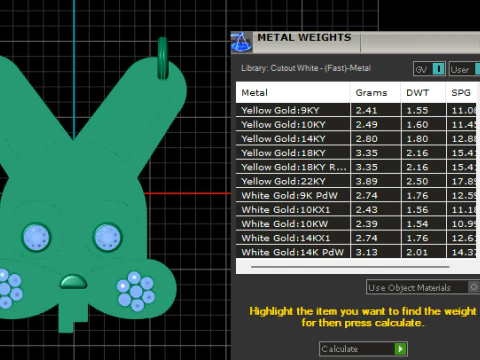Select the White Gold:14K PdW row
Image resolution: width=480 pixels, height=360 pixels.
click(356, 252)
